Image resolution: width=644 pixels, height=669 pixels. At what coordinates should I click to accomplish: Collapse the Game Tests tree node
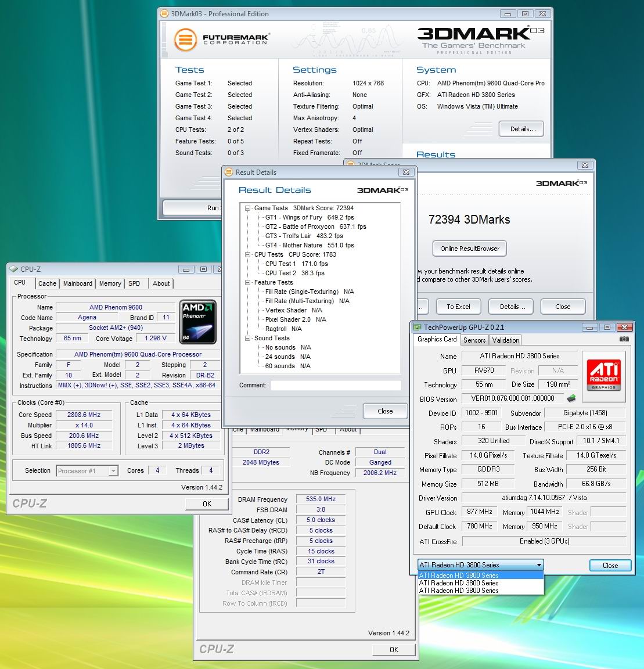(x=247, y=208)
